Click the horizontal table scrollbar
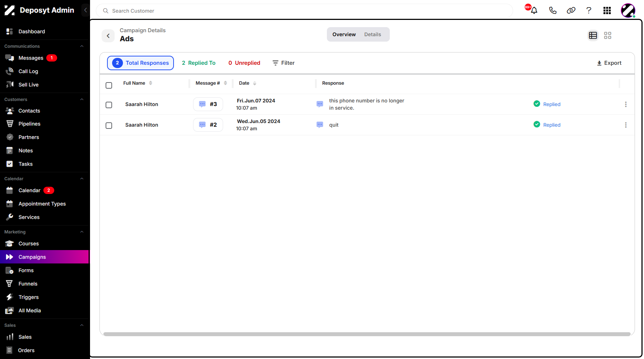644x359 pixels. pyautogui.click(x=367, y=334)
